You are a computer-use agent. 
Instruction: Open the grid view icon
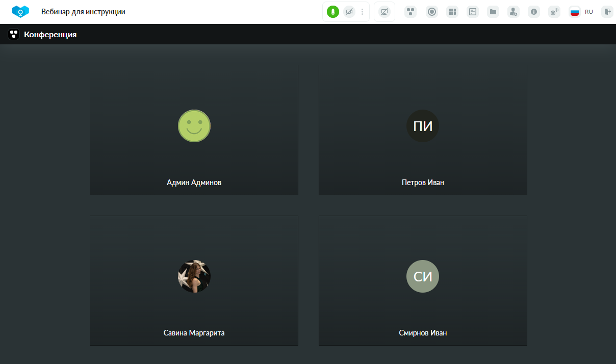coord(452,12)
